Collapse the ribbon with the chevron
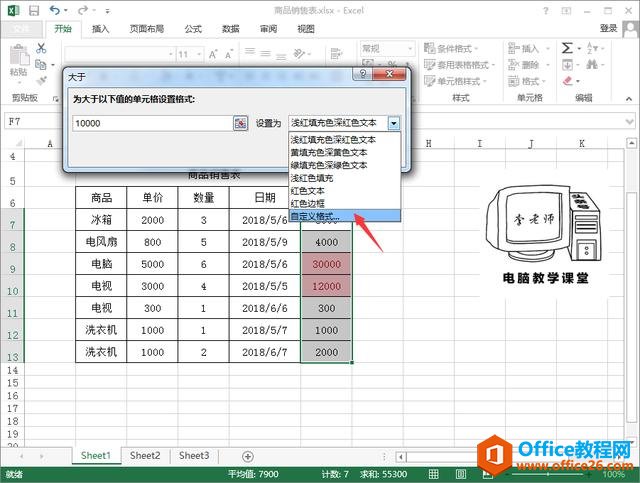 (x=629, y=98)
